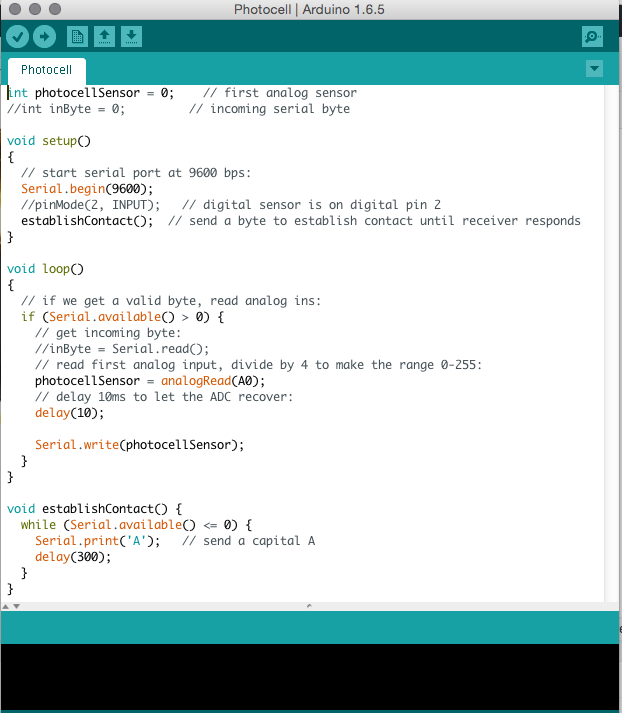This screenshot has height=713, width=622.
Task: Click the 'void loop()' line
Action: pos(45,269)
